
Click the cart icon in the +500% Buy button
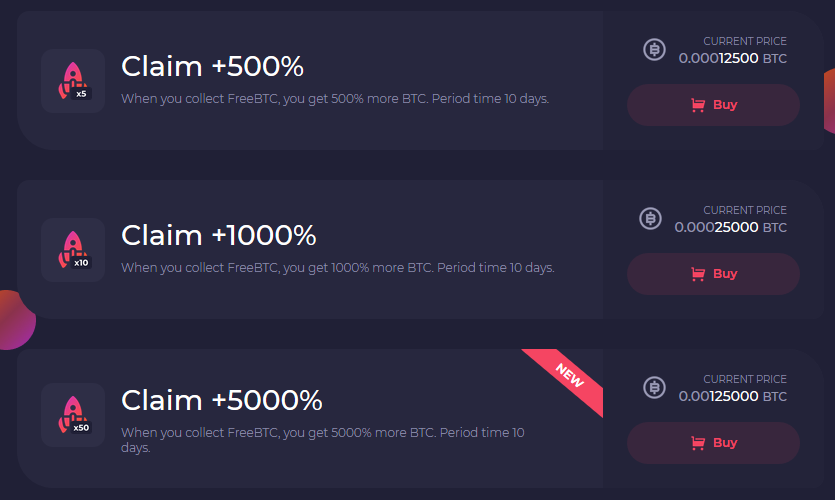click(698, 105)
